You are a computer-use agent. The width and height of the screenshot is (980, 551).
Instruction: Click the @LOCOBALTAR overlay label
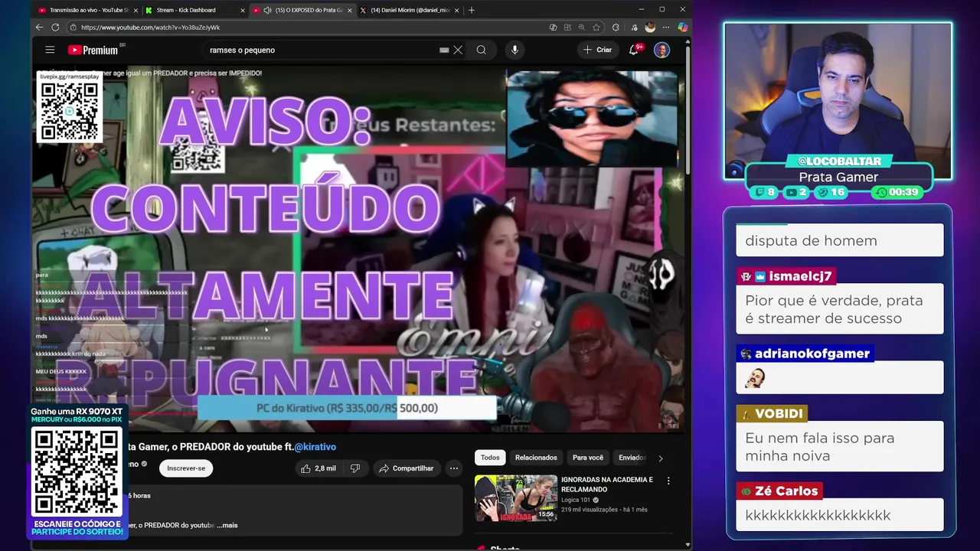[839, 161]
